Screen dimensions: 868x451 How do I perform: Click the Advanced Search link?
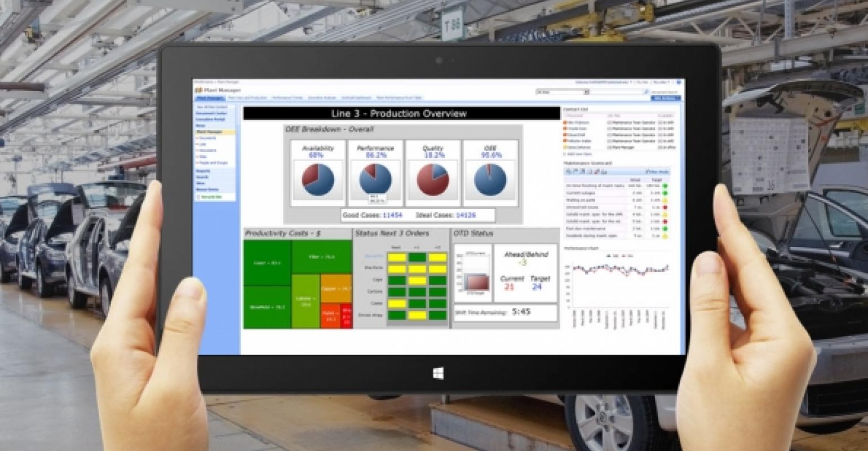pyautogui.click(x=665, y=92)
